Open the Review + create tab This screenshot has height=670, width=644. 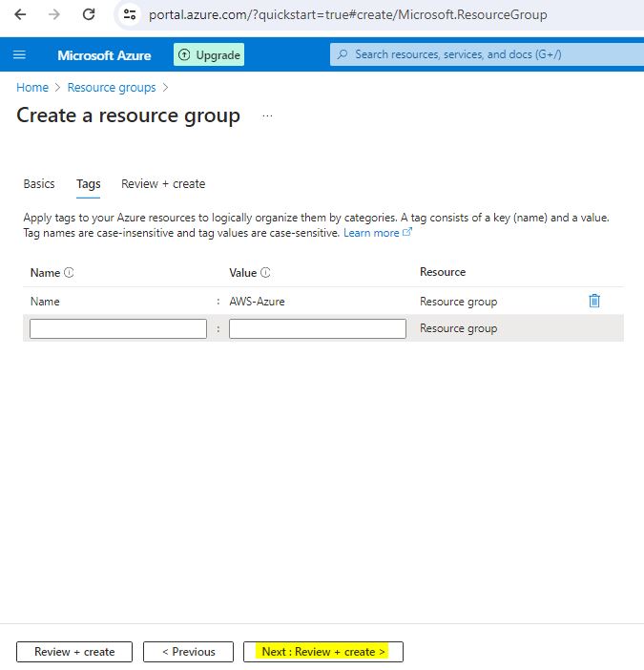click(x=163, y=184)
